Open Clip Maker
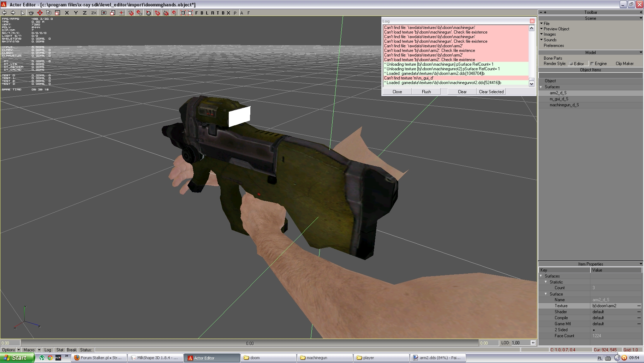 point(625,64)
